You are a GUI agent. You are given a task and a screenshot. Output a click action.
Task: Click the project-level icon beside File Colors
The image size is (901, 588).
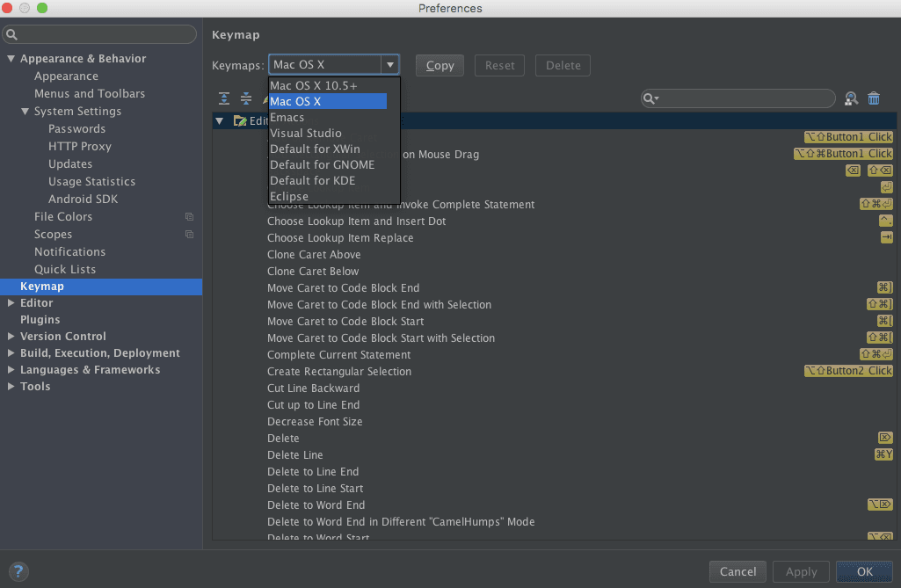[189, 217]
